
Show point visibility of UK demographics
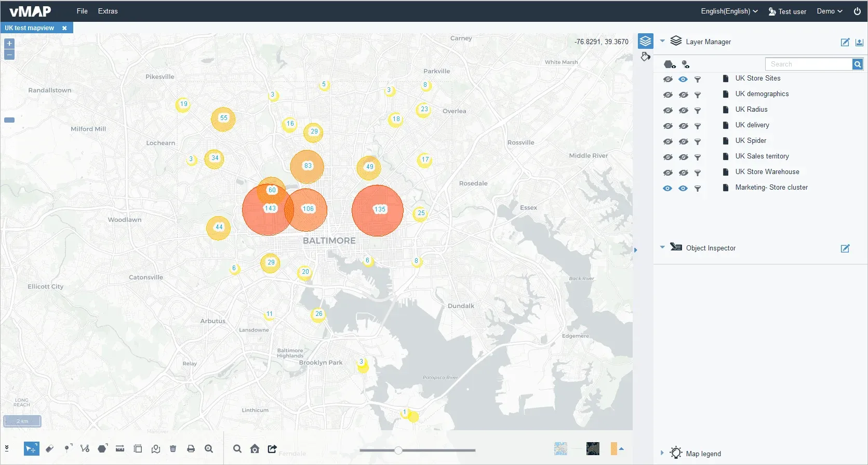click(x=683, y=95)
